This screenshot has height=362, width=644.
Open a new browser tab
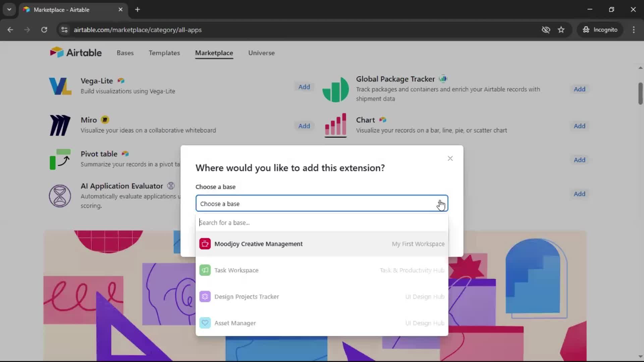[x=138, y=10]
